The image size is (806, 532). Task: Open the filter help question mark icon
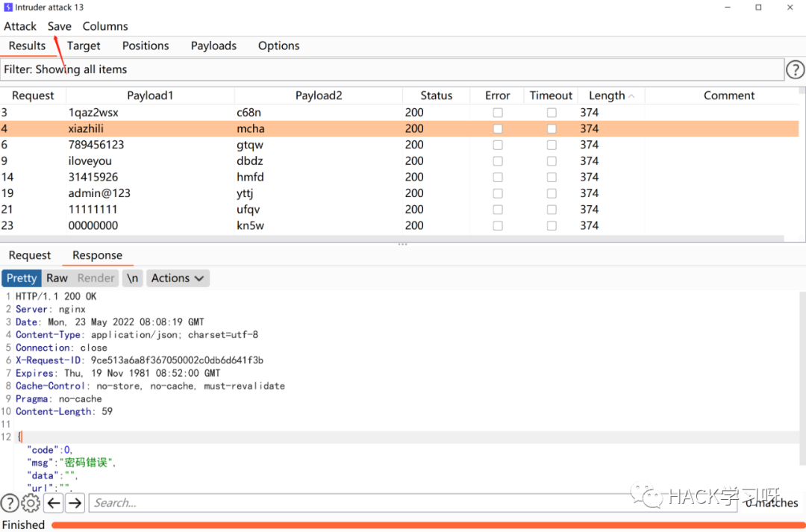(x=796, y=69)
